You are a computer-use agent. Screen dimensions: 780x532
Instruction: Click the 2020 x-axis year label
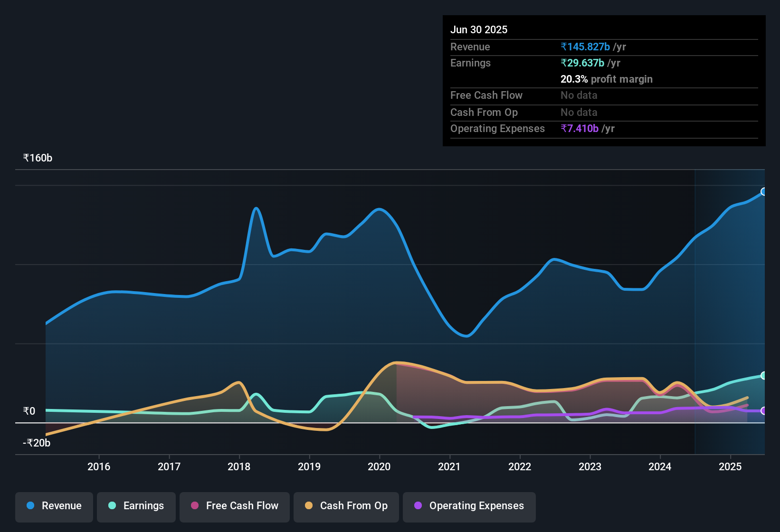[x=379, y=466]
